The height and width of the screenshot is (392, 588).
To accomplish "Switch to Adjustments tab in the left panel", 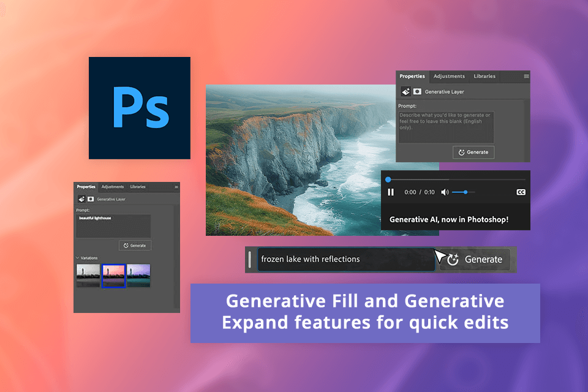I will point(113,187).
